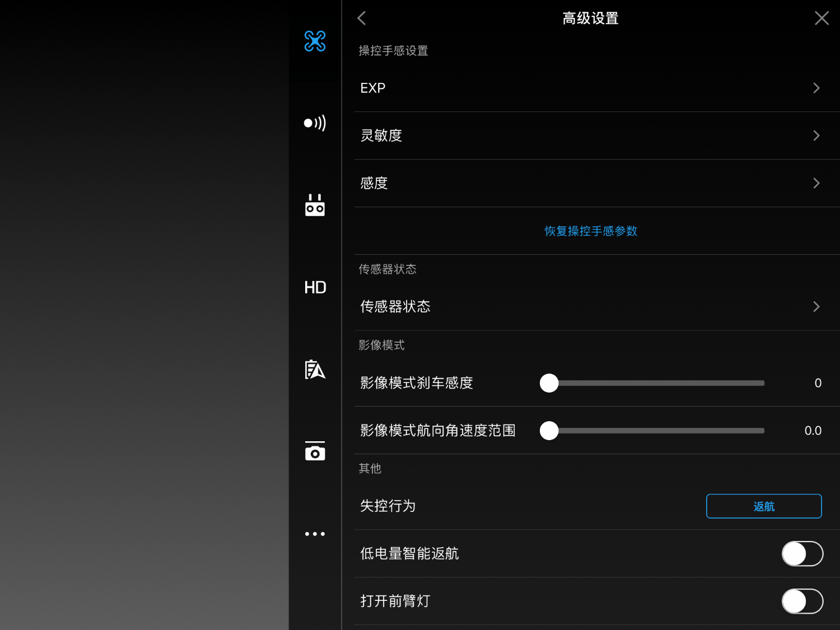Expand the 感度 row chevron
The width and height of the screenshot is (840, 630).
pos(816,183)
